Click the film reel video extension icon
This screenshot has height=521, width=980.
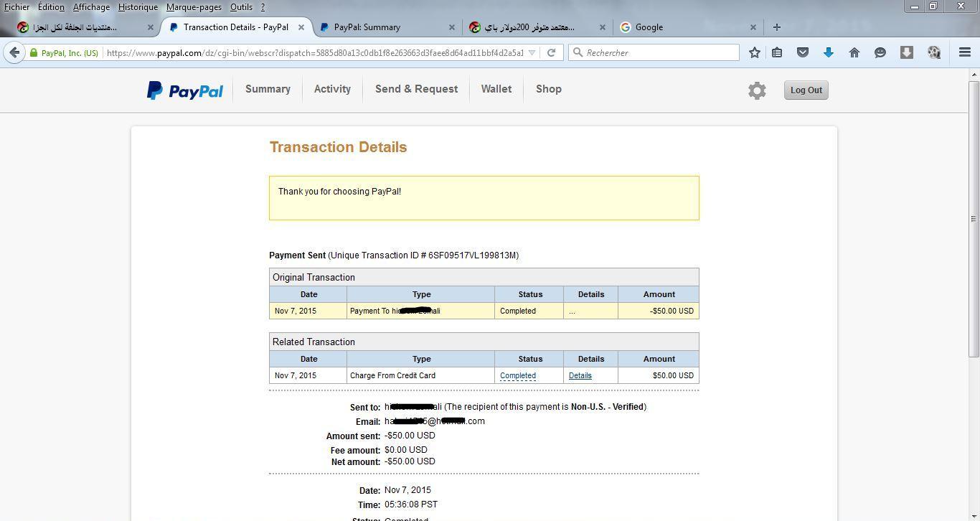coord(933,52)
